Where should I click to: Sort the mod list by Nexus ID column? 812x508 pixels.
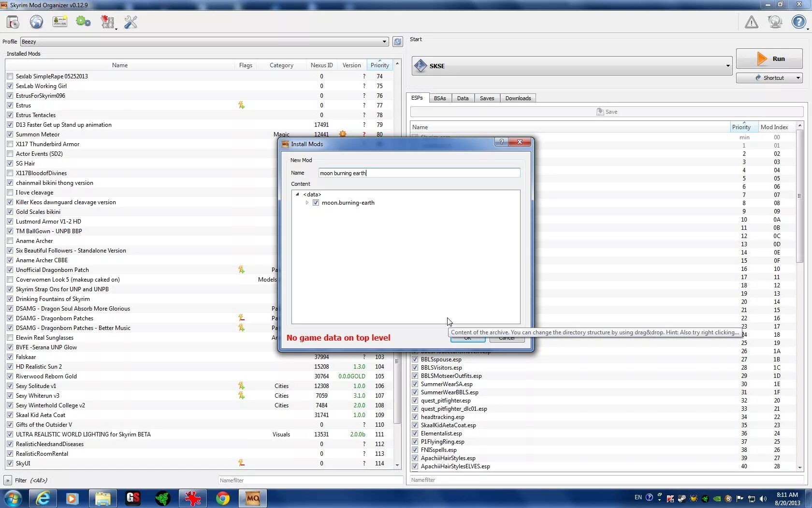(321, 65)
